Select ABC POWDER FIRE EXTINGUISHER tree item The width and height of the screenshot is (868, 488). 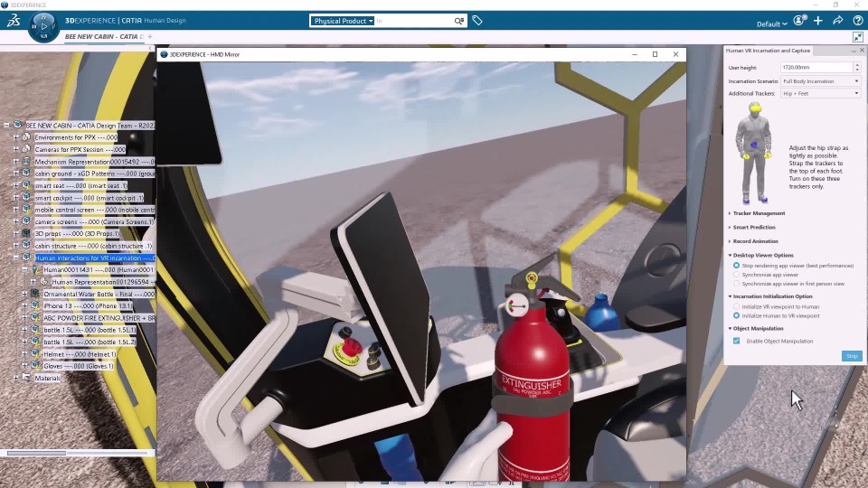coord(99,318)
